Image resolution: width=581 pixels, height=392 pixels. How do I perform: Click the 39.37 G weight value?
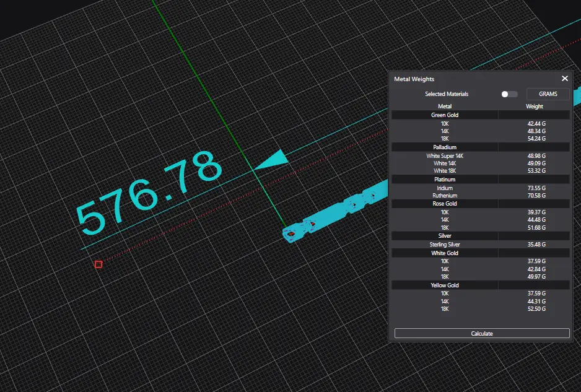coord(536,212)
